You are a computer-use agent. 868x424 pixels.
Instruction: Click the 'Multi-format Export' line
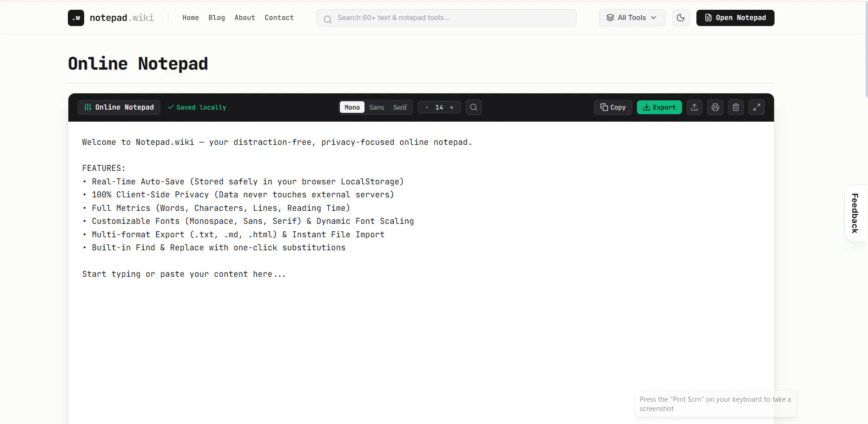233,235
